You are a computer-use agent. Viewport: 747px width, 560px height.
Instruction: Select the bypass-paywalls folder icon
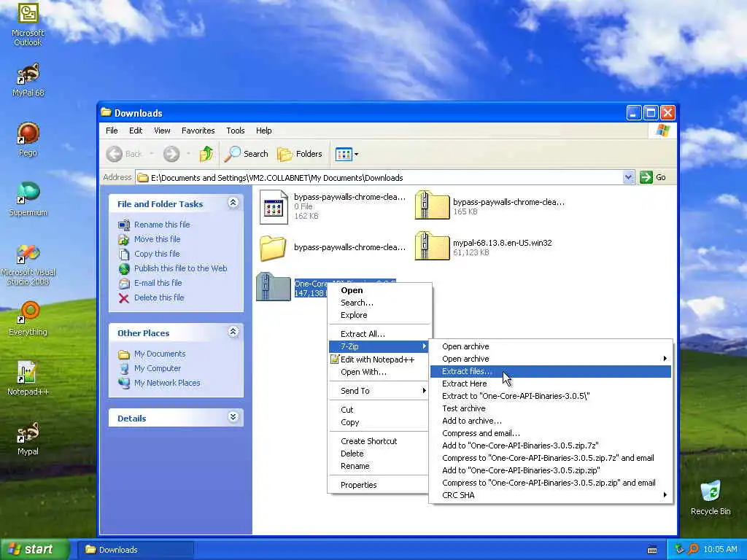click(x=273, y=248)
